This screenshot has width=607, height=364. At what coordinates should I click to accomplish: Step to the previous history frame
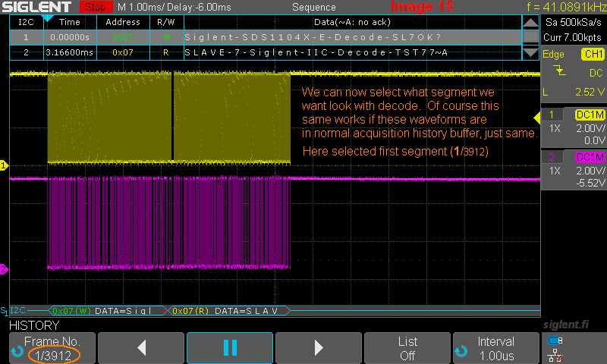[x=141, y=348]
